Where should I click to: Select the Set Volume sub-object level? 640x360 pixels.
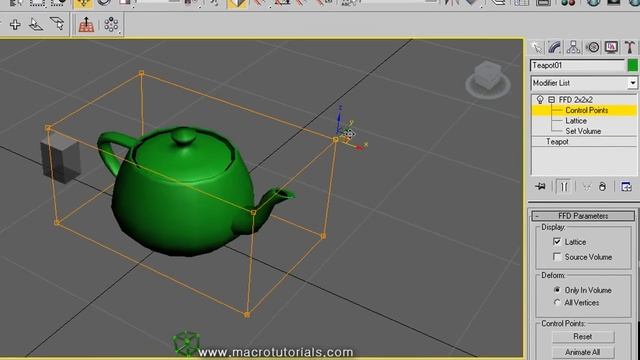pyautogui.click(x=583, y=131)
